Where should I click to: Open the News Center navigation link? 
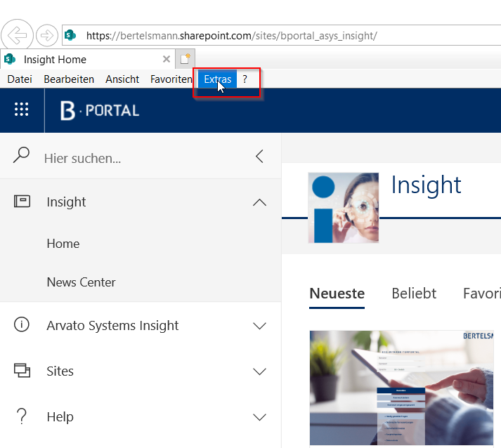click(81, 282)
